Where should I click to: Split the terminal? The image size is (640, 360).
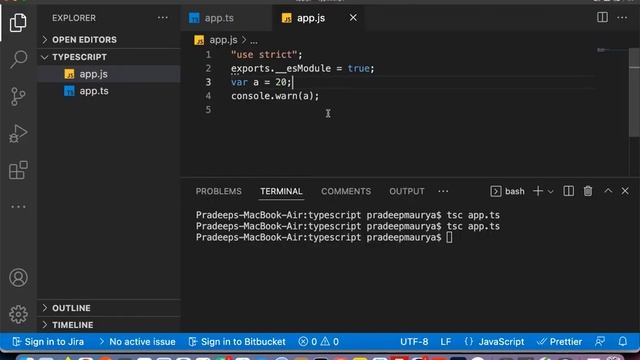click(x=569, y=191)
